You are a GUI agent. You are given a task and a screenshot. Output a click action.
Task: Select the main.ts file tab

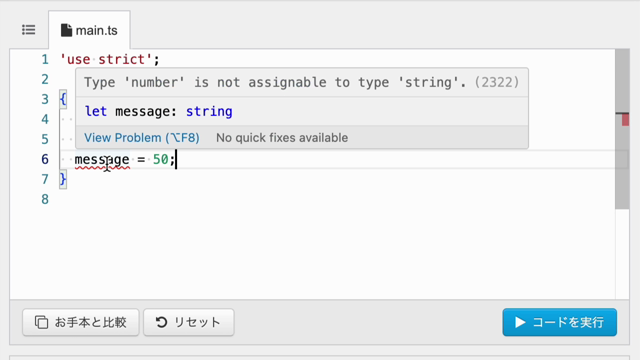click(x=89, y=30)
